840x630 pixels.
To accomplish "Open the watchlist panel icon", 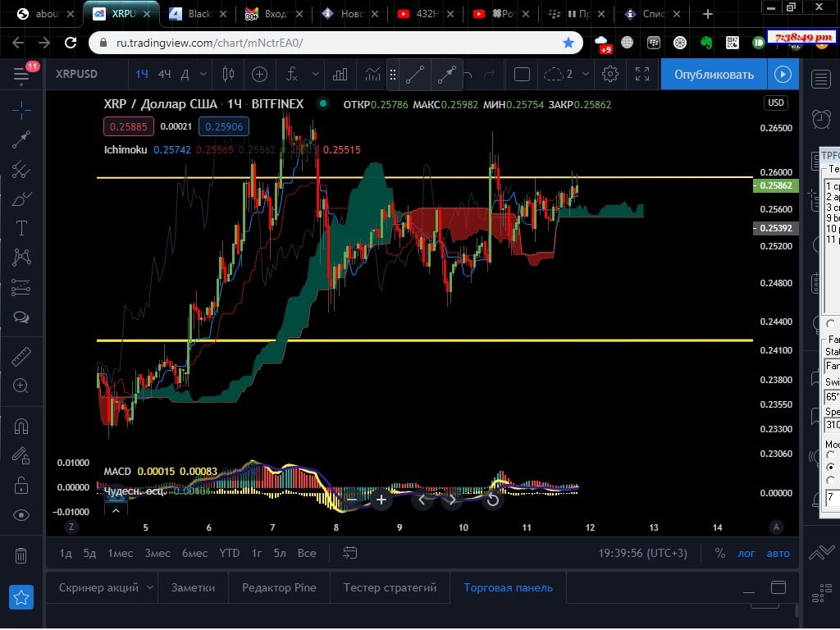I will (x=820, y=80).
